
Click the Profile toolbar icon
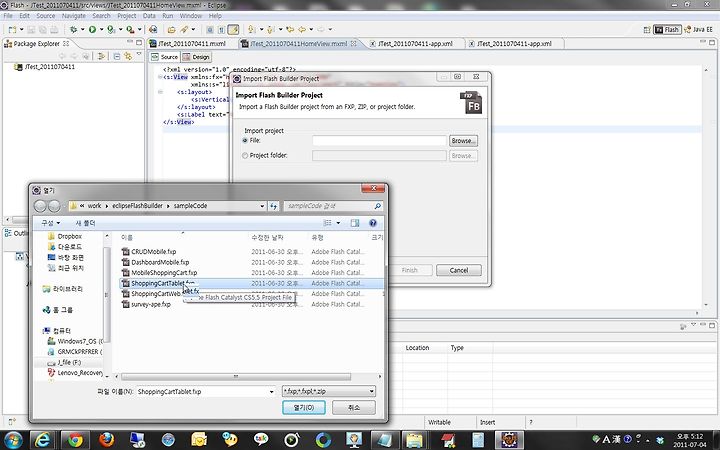pos(111,29)
